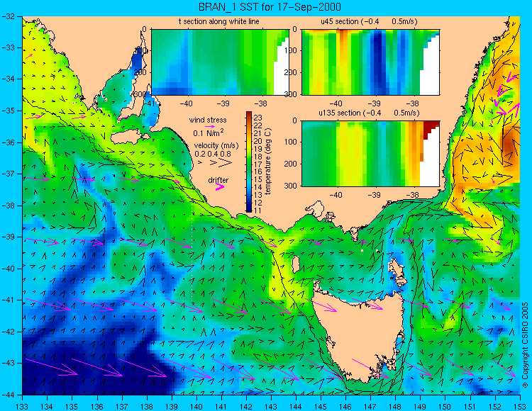Open the u135 section velocity inset plot
This screenshot has height=411, width=532.
click(370, 154)
